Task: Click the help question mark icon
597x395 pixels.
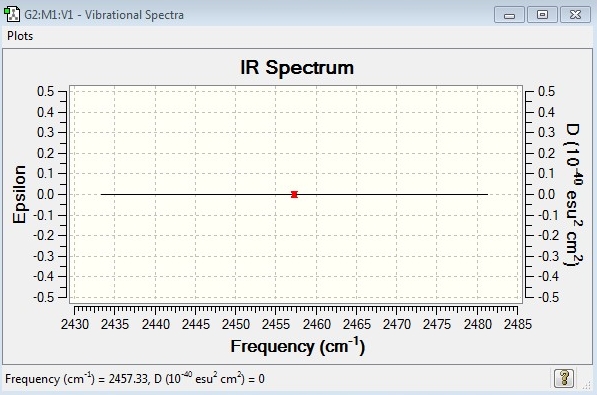Action: 563,378
